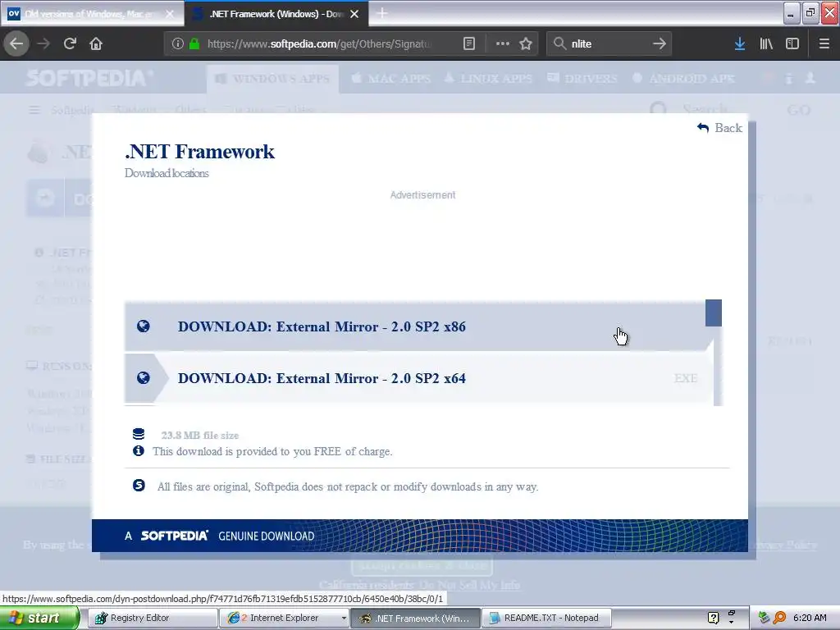The width and height of the screenshot is (840, 630).
Task: Click the GO search button on Softpedia
Action: pos(799,111)
